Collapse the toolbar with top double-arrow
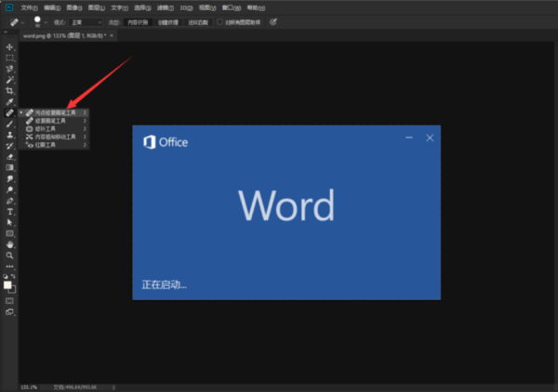558x392 pixels. tap(5, 33)
